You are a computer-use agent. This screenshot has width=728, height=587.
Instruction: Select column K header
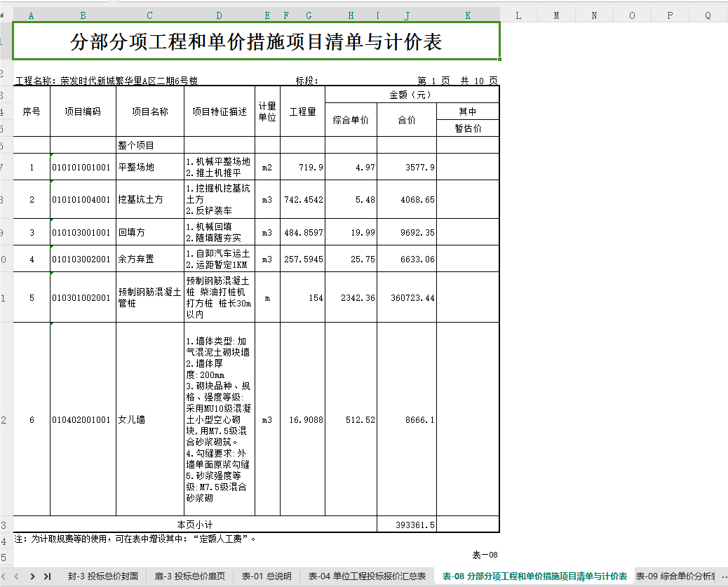pyautogui.click(x=468, y=16)
